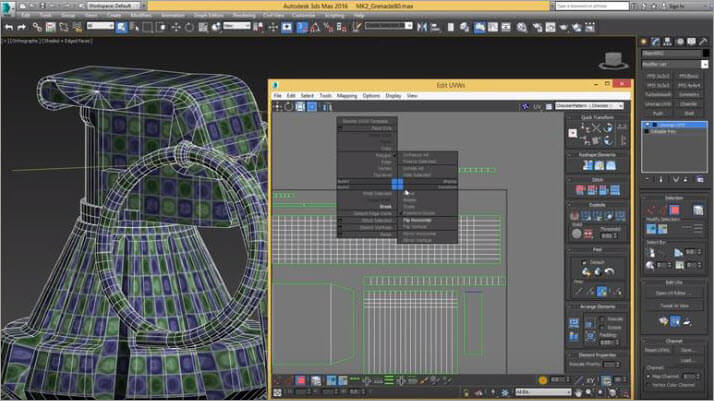Click the Break icon in Explode panel
Image resolution: width=714 pixels, height=401 pixels.
click(575, 215)
